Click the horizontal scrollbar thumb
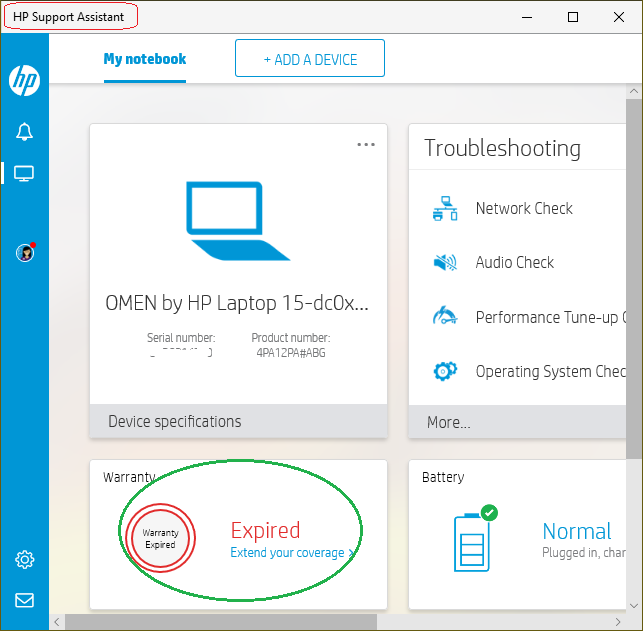643x631 pixels. click(221, 622)
